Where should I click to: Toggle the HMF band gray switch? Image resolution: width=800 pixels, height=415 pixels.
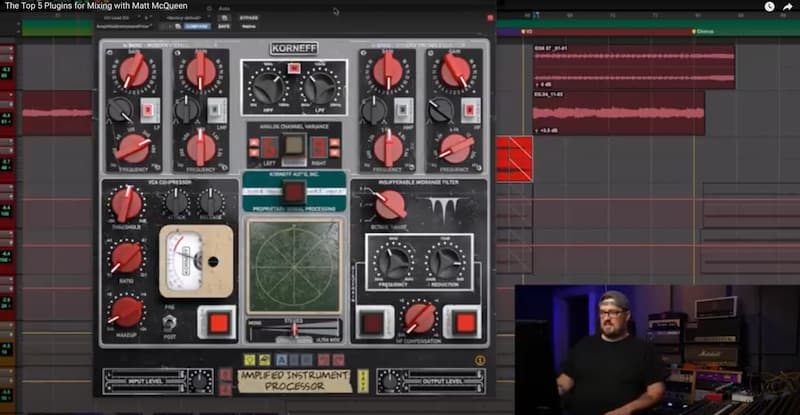tap(403, 109)
